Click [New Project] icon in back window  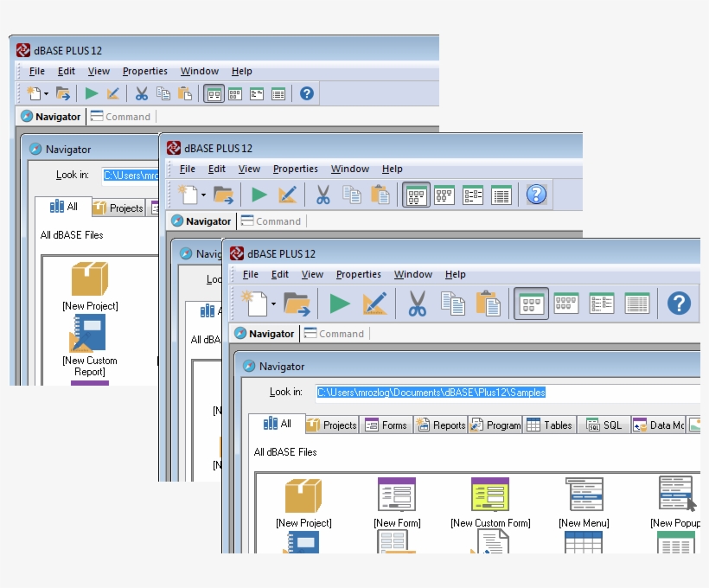tap(90, 278)
